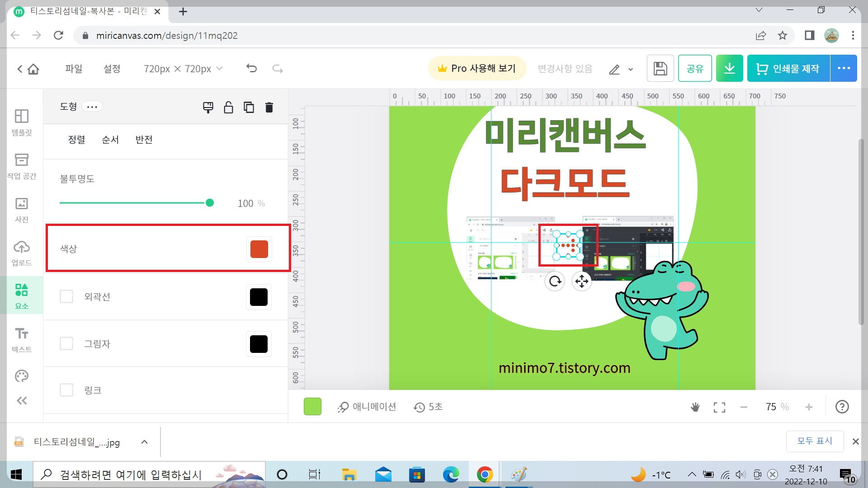Click the browser address bar URL
This screenshot has width=868, height=488.
(x=167, y=35)
